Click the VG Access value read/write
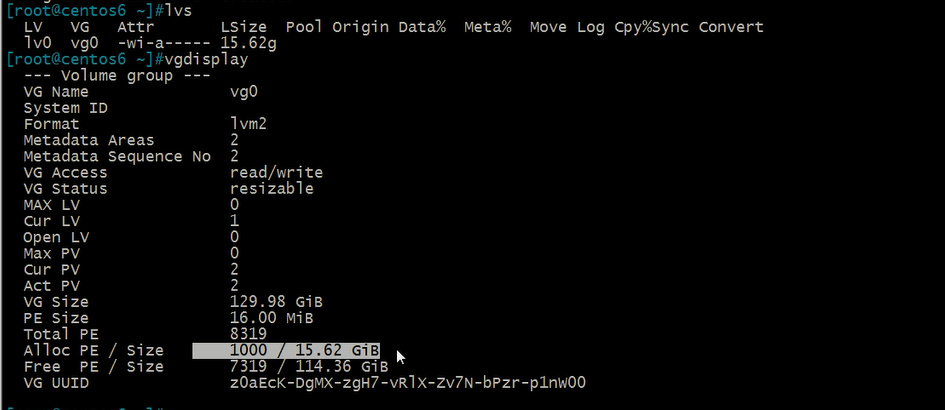The image size is (945, 410). click(x=277, y=172)
